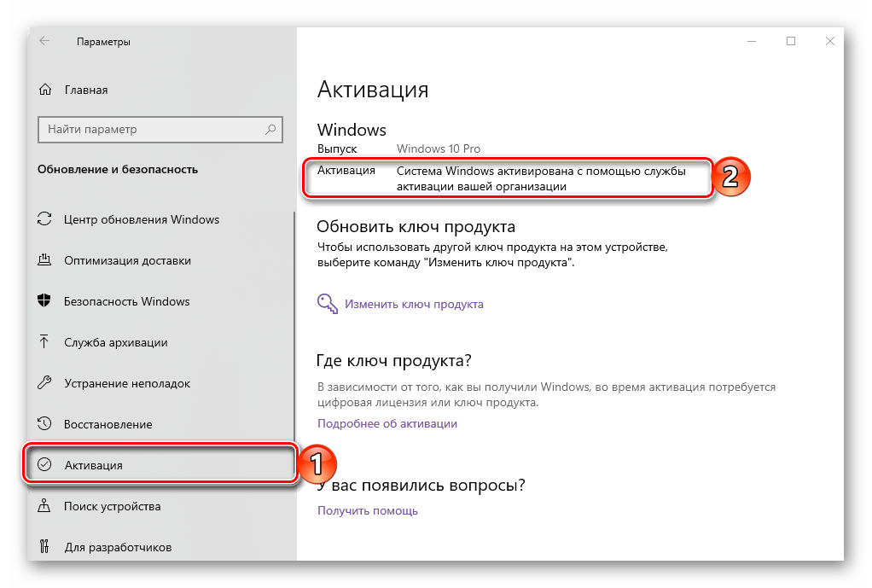Viewport: 872px width, 588px height.
Task: Open Поиск устройства settings
Action: (113, 506)
